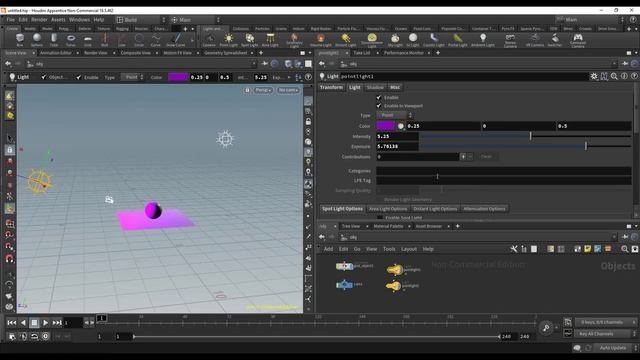Select the Sphere shelf tool
Image resolution: width=640 pixels, height=360 pixels.
coord(37,40)
